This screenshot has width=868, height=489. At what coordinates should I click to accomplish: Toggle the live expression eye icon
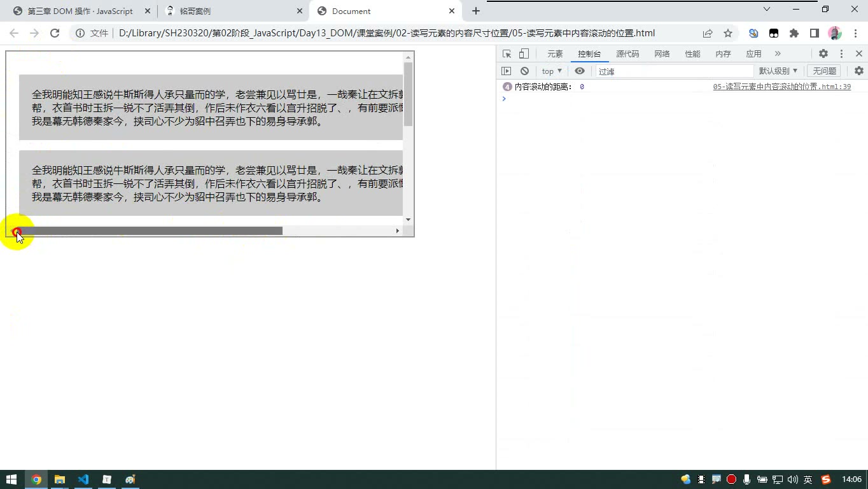[579, 71]
